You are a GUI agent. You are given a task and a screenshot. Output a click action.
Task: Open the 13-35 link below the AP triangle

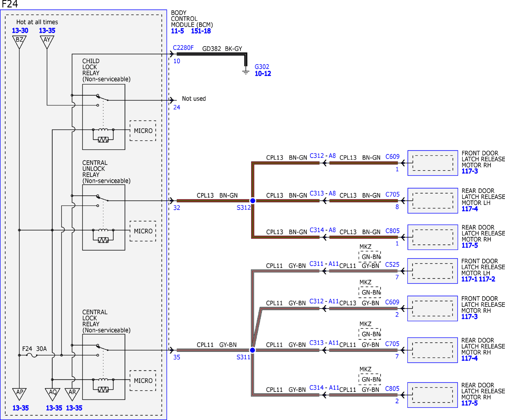pos(20,408)
